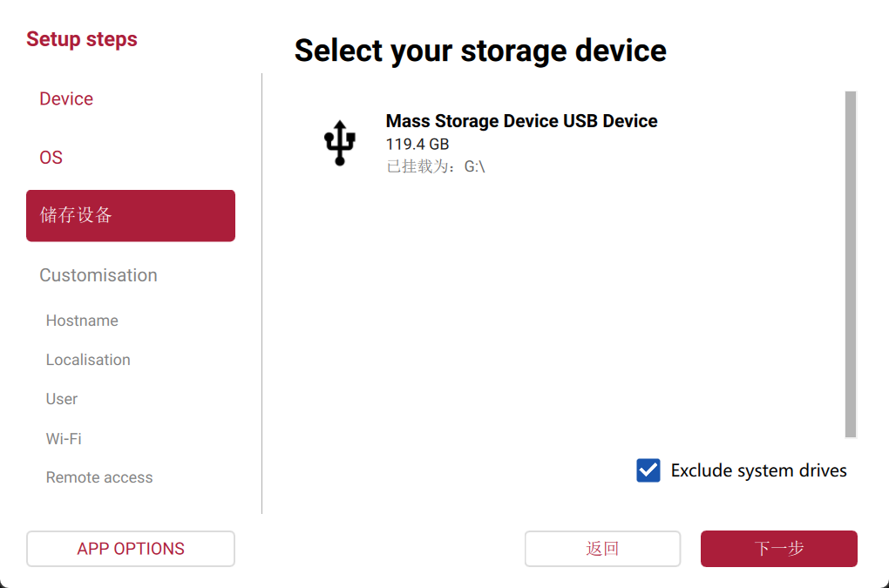Click the Exclude system drives label text

tap(758, 470)
